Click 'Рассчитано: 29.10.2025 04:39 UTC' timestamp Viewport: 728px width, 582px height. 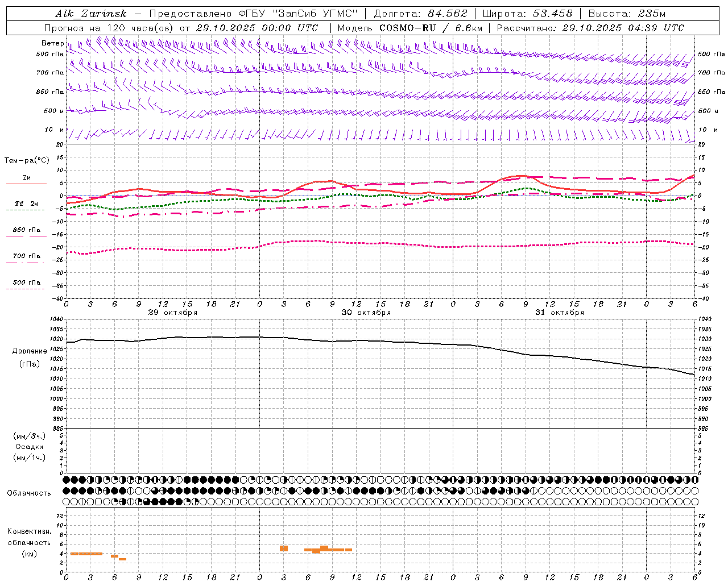(590, 28)
